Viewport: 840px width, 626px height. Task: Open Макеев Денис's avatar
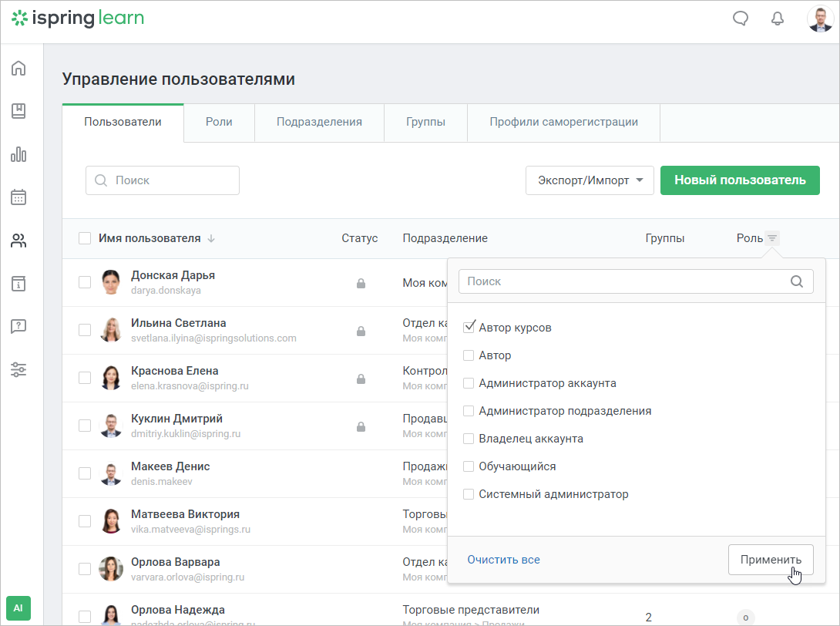click(111, 473)
